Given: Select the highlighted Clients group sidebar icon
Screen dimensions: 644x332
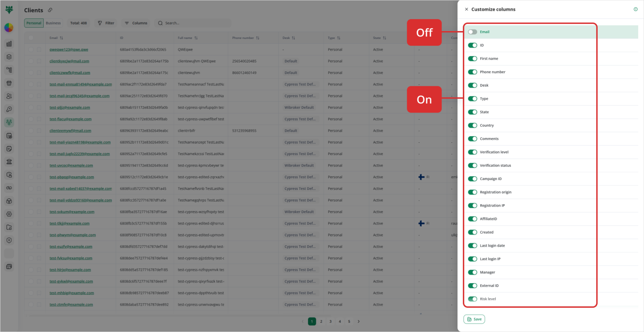Looking at the screenshot, I should 9,122.
